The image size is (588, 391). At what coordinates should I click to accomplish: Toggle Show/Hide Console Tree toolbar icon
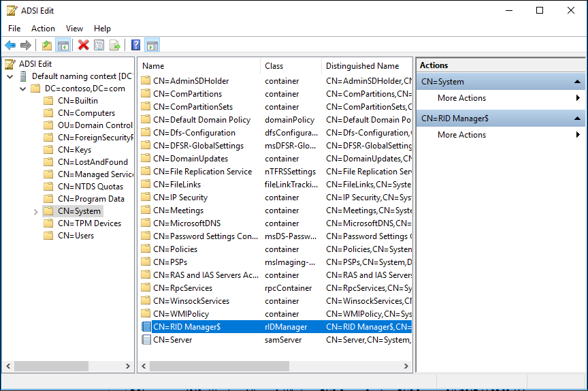pyautogui.click(x=63, y=46)
